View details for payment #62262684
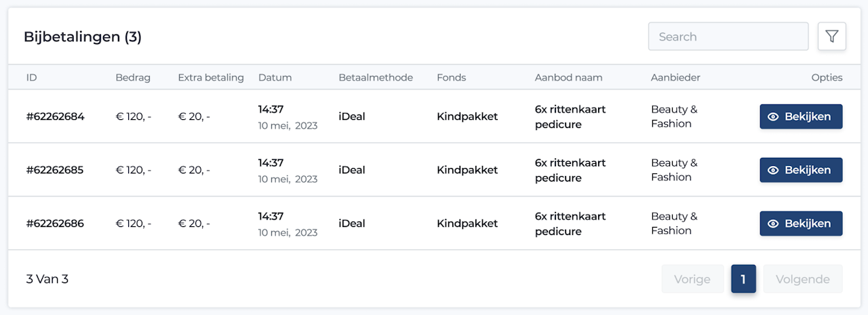This screenshot has height=315, width=868. pos(801,117)
